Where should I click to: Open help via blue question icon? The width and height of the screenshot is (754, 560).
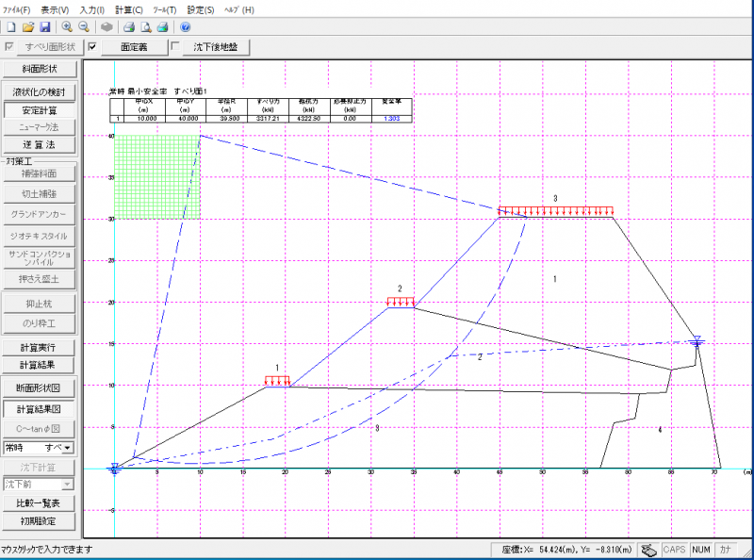tap(185, 27)
